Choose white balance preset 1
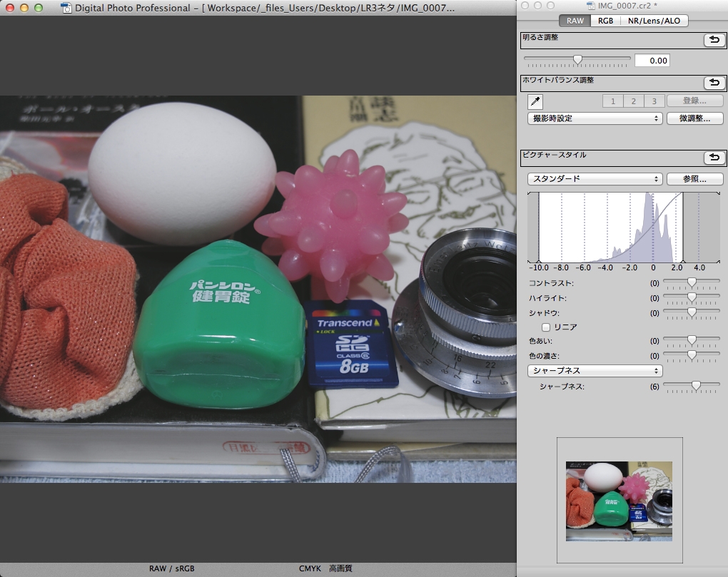728x577 pixels. coord(612,101)
